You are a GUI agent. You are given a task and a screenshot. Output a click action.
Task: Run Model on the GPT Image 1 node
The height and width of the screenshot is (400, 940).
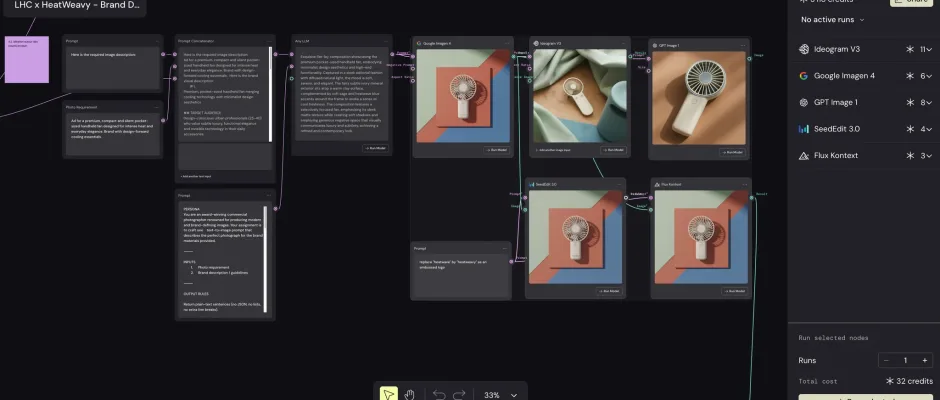pos(733,152)
